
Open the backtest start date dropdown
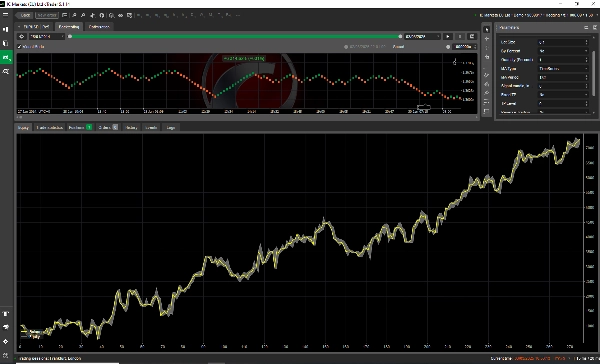46,36
